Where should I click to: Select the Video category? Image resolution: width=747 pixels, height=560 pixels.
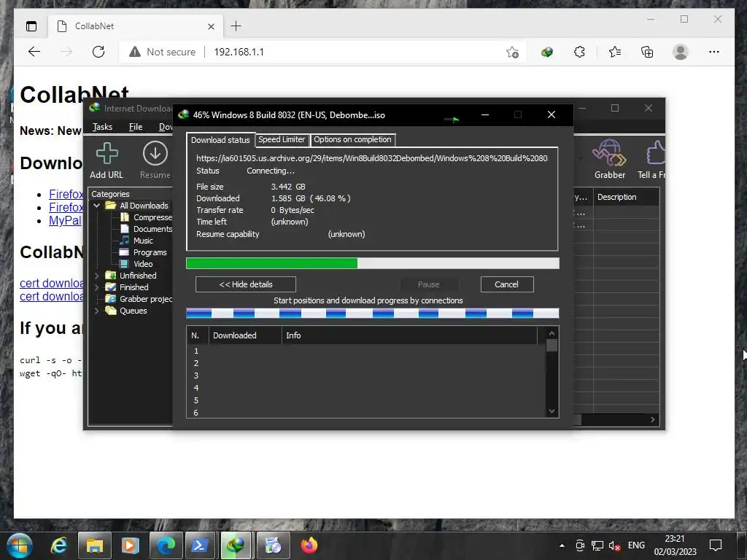click(x=136, y=264)
